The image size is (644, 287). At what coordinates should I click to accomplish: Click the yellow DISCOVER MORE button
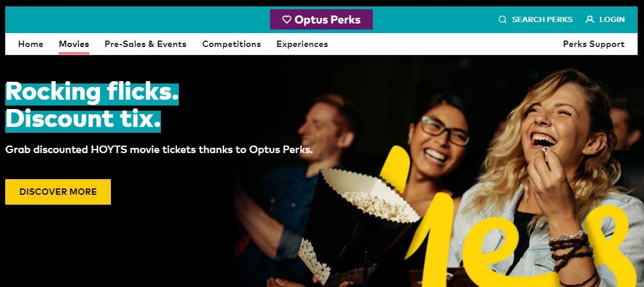click(58, 191)
